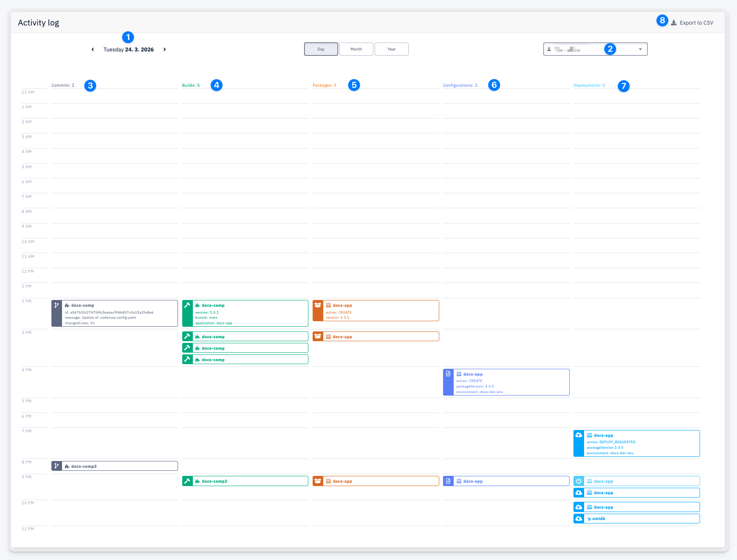
Task: Click the package box icon at 3 PM
Action: pos(318,337)
